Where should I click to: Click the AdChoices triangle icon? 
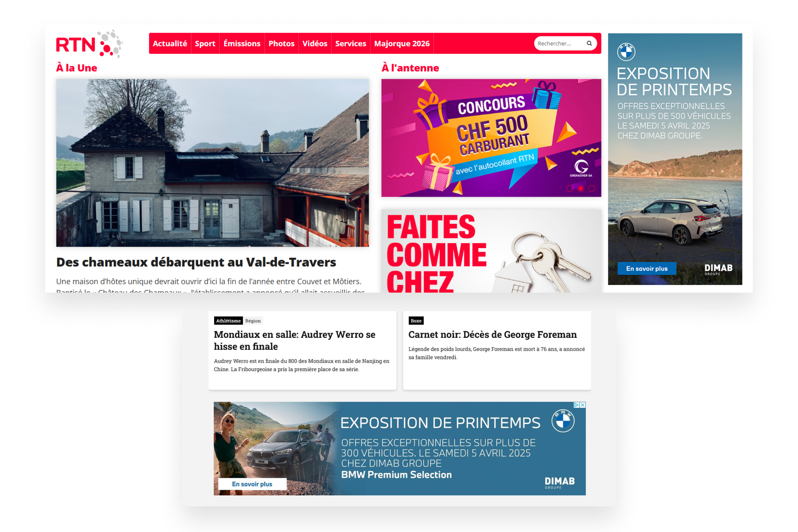577,405
